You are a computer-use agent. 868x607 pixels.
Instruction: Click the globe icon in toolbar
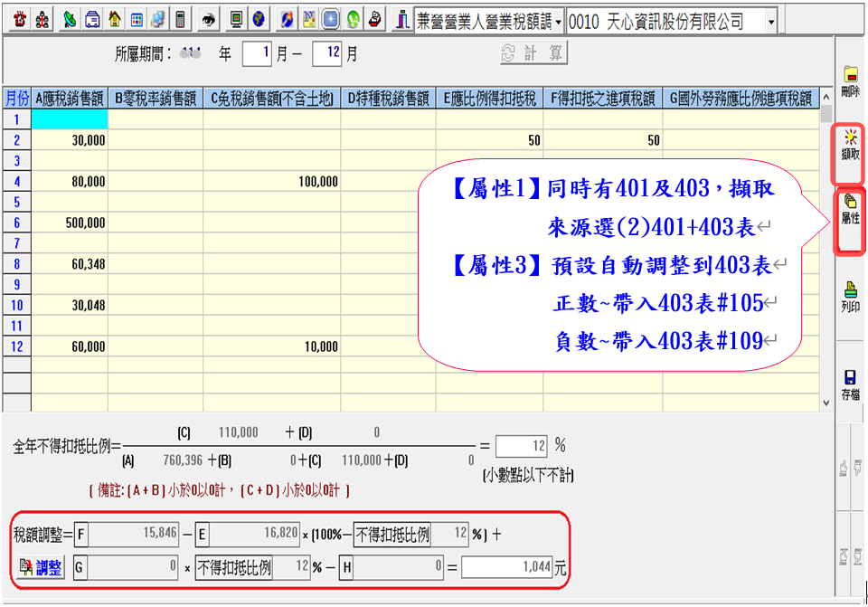tap(259, 20)
